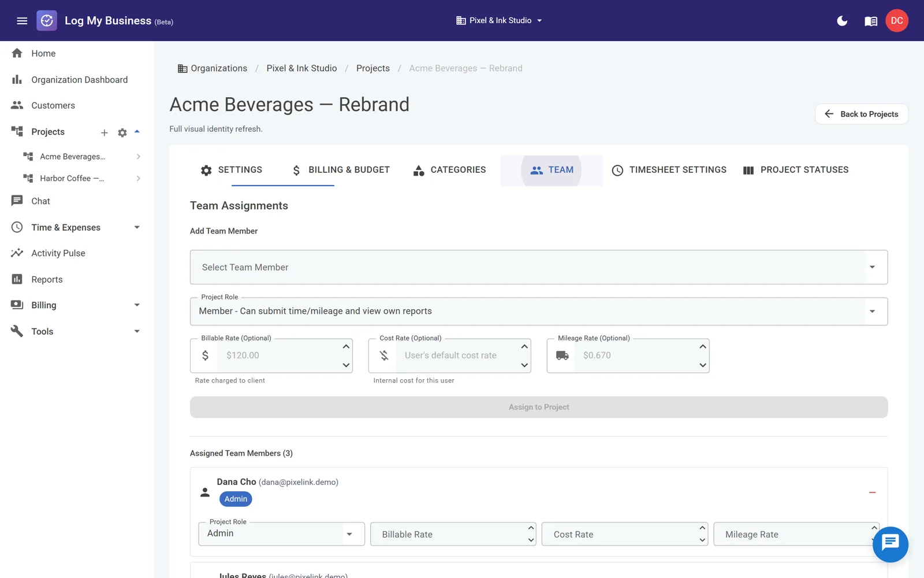Expand the Harbor Coffee project chevron

(x=138, y=179)
